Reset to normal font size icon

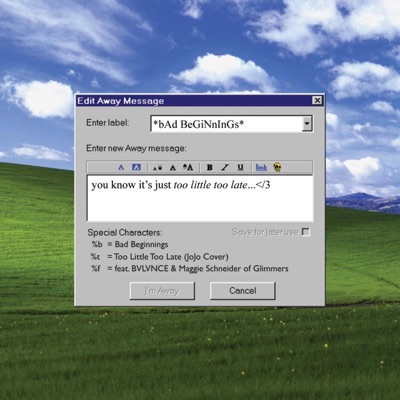pos(172,168)
